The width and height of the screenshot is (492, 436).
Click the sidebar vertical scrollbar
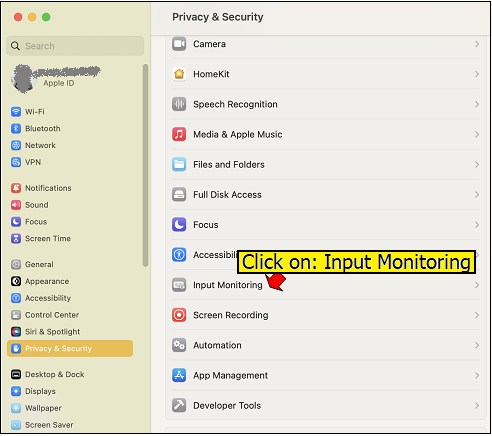(x=145, y=165)
